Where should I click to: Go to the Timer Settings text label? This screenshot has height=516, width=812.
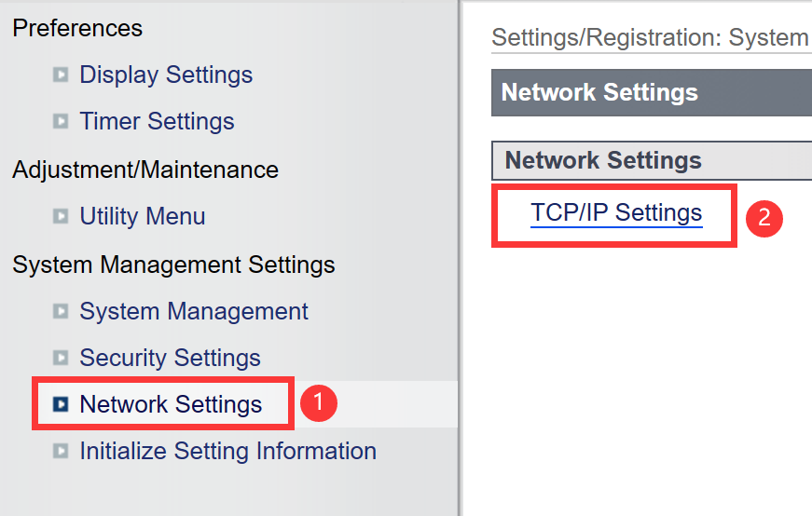pos(157,121)
